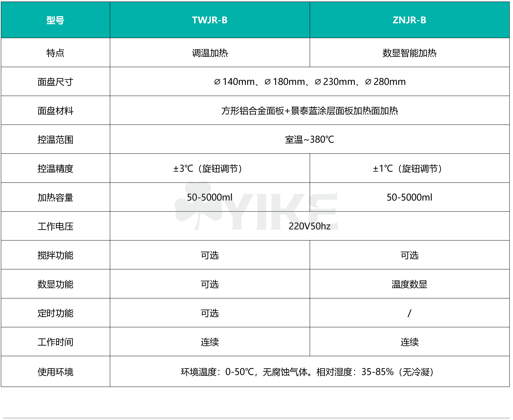This screenshot has height=420, width=513.
Task: Click the 220V50hz voltage cell
Action: click(x=310, y=226)
